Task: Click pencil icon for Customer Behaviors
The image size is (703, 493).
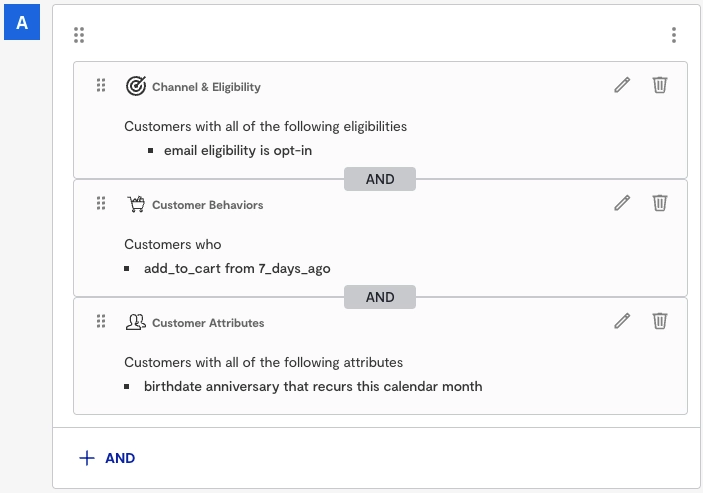Action: [x=622, y=203]
